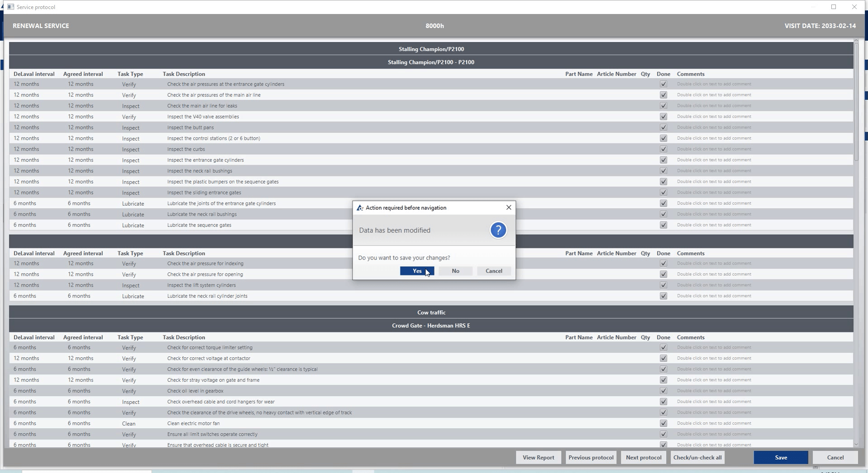Close the Action required dialog
The image size is (868, 473).
509,208
